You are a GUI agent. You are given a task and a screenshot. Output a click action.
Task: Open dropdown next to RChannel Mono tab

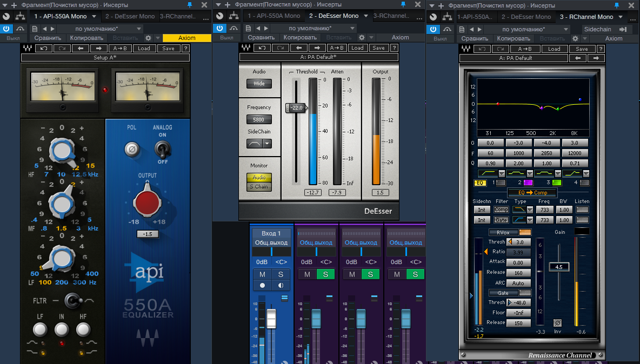[621, 17]
